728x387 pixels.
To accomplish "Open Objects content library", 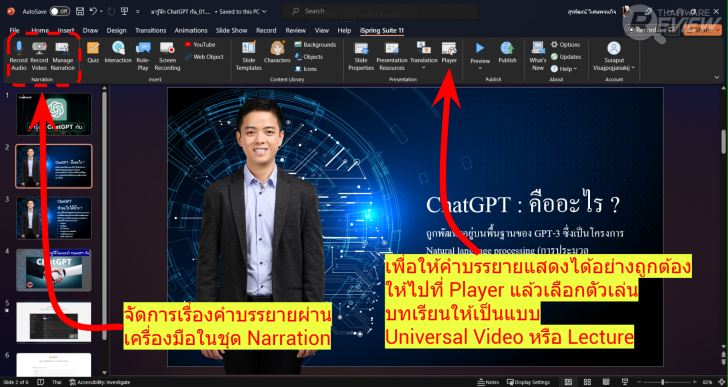I will click(309, 57).
